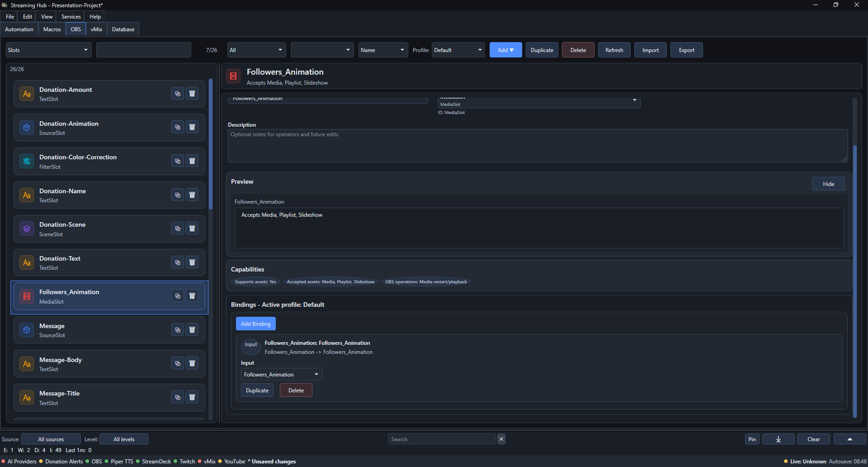
Task: Click the trash icon beside Message-Title
Action: (x=192, y=397)
